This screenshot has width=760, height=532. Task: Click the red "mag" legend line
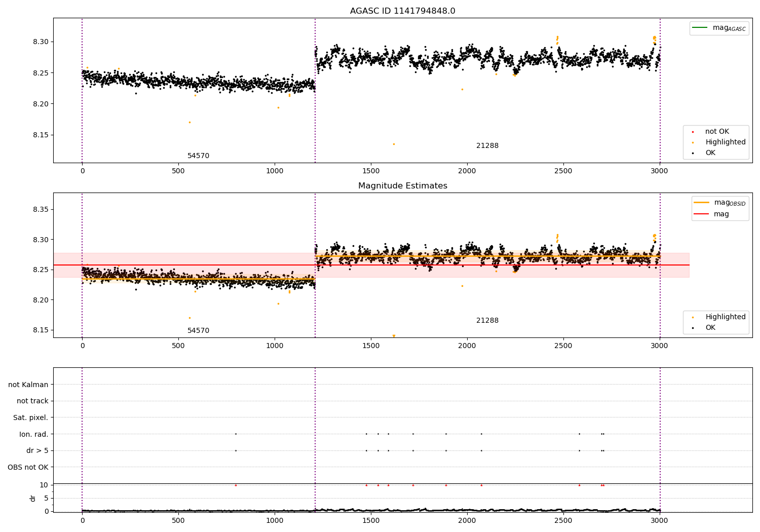tap(701, 214)
